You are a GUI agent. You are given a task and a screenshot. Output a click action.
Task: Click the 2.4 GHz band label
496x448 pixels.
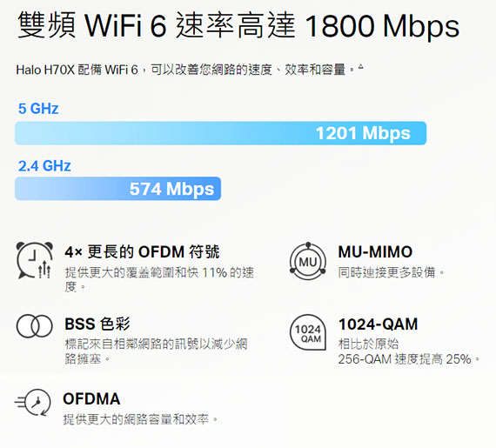(44, 165)
